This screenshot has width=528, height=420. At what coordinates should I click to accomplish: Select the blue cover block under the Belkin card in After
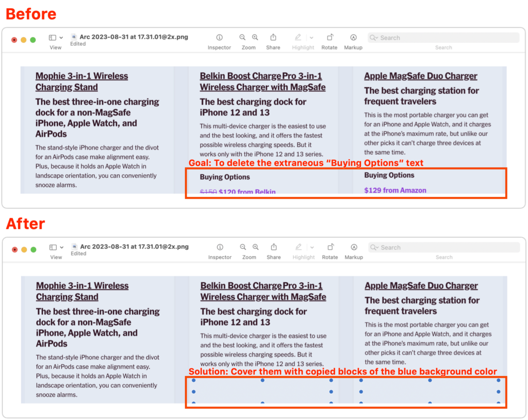(x=262, y=392)
